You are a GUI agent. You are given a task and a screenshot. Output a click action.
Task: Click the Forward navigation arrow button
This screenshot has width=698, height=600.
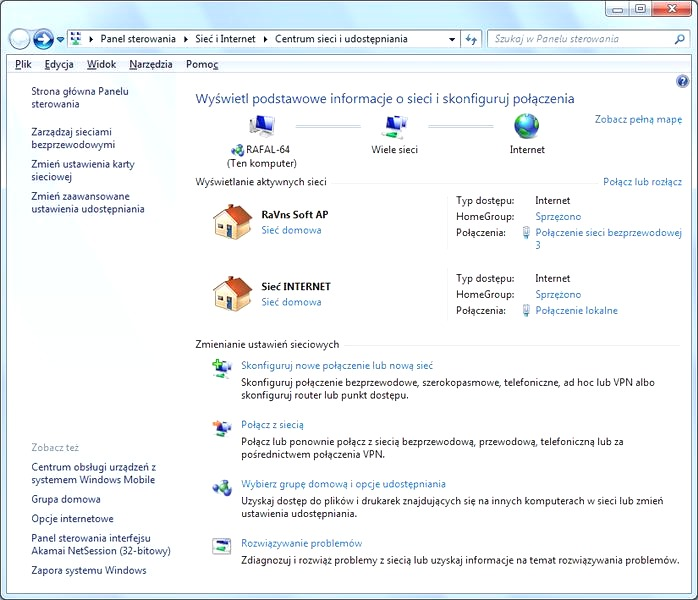click(x=43, y=39)
